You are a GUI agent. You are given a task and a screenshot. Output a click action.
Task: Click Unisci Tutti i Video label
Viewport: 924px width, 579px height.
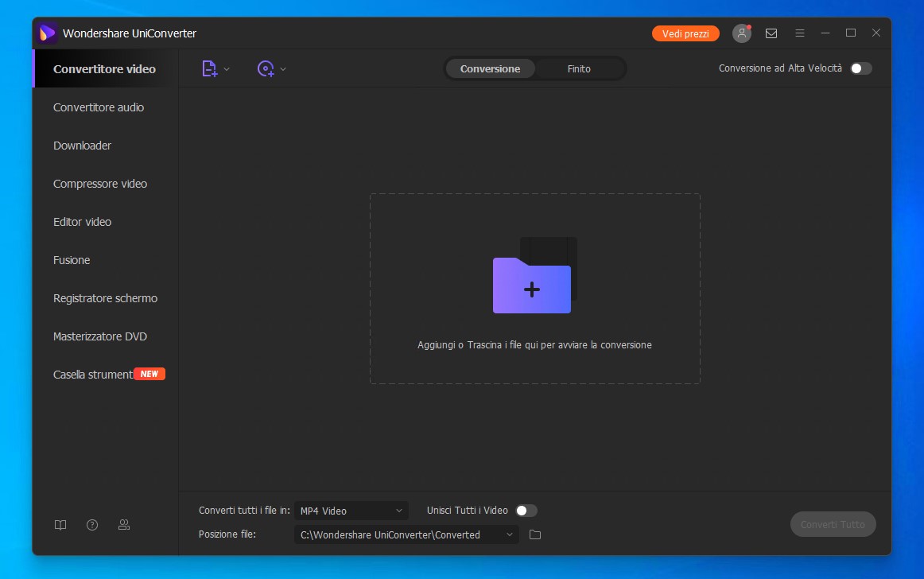pyautogui.click(x=467, y=511)
